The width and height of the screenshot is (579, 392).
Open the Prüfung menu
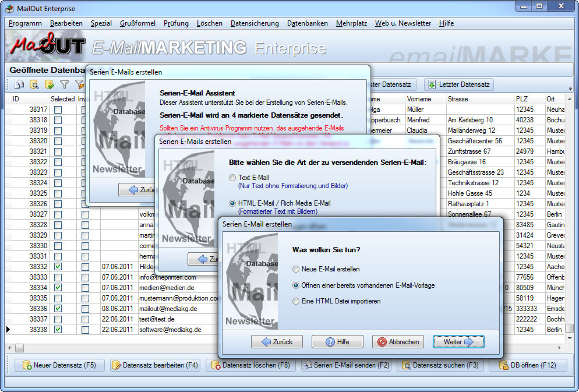pos(176,23)
